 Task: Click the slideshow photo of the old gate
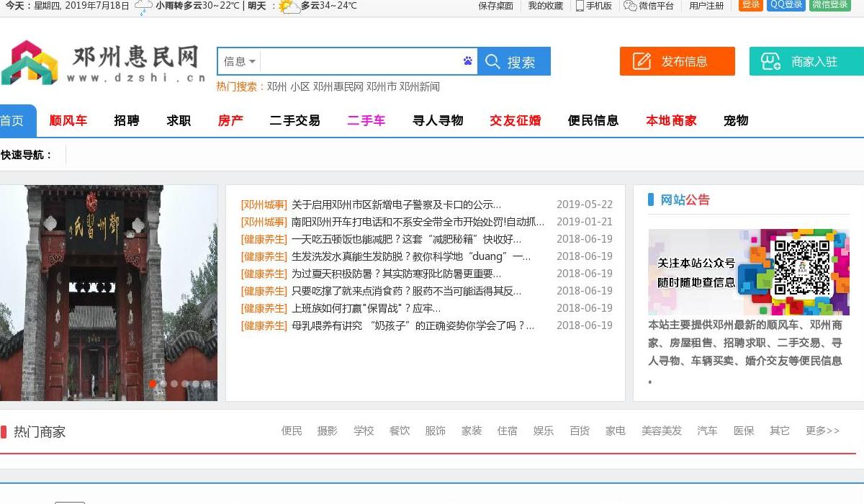[x=109, y=293]
